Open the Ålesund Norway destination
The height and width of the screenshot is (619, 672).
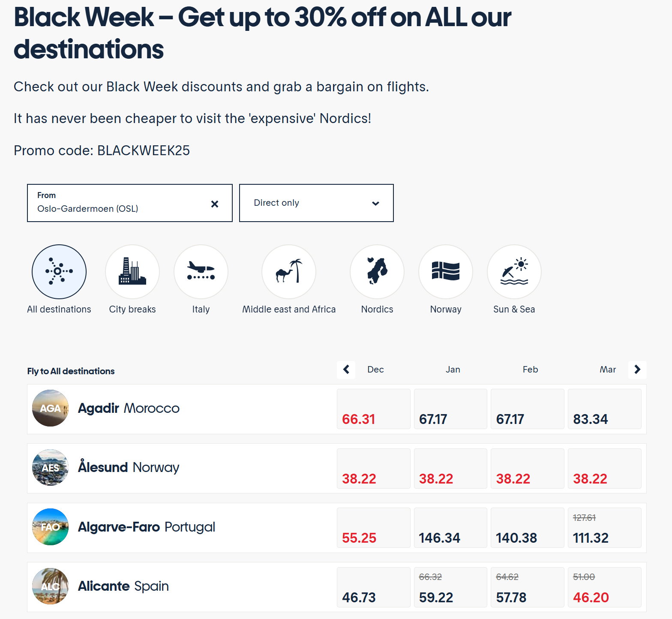129,467
